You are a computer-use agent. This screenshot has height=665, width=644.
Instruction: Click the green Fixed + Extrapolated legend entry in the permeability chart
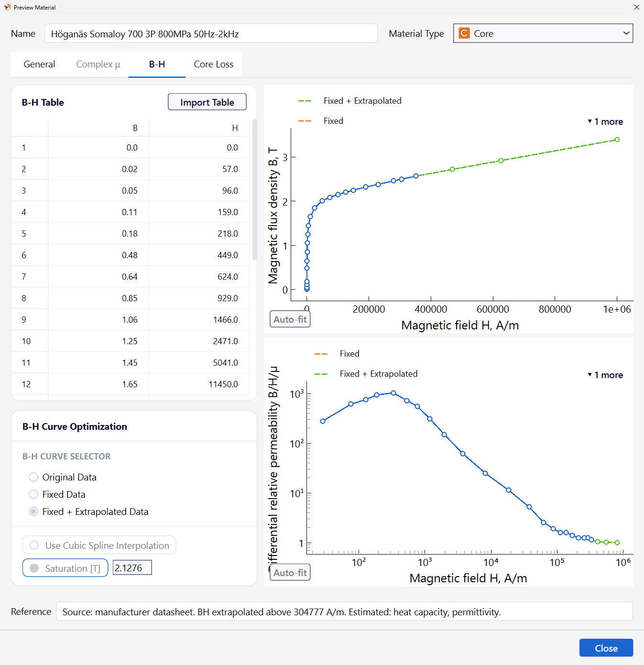[366, 374]
